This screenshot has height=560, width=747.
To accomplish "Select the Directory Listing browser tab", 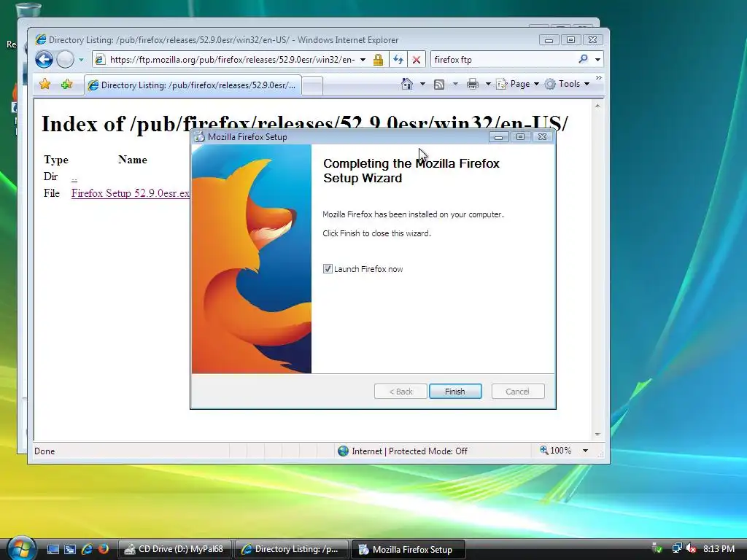I will (x=193, y=85).
